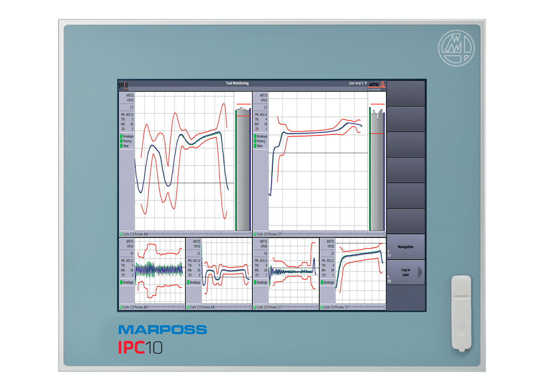Click the cycle slider in the X1 panel
Image resolution: width=543 pixels, height=392 pixels.
(167, 307)
